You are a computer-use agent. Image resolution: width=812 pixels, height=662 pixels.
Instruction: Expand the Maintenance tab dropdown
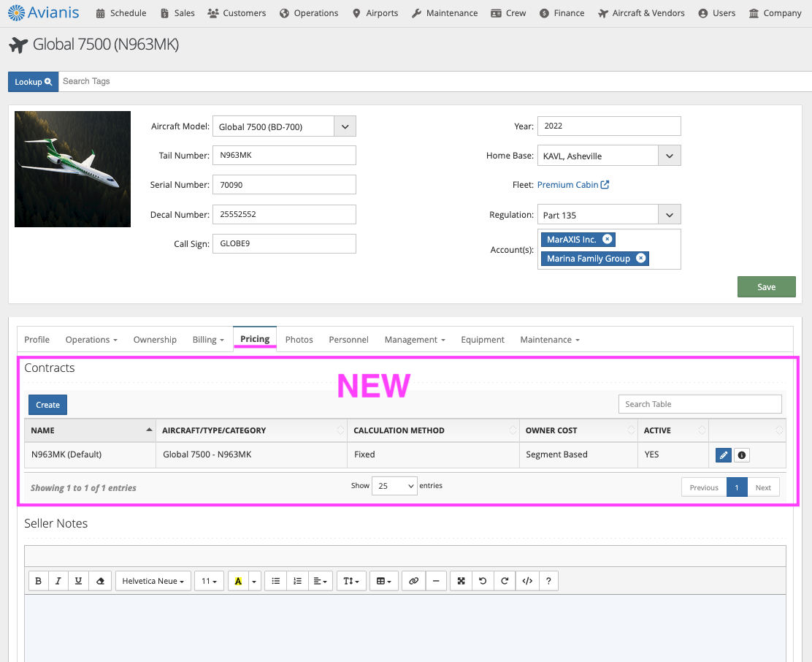pyautogui.click(x=550, y=340)
